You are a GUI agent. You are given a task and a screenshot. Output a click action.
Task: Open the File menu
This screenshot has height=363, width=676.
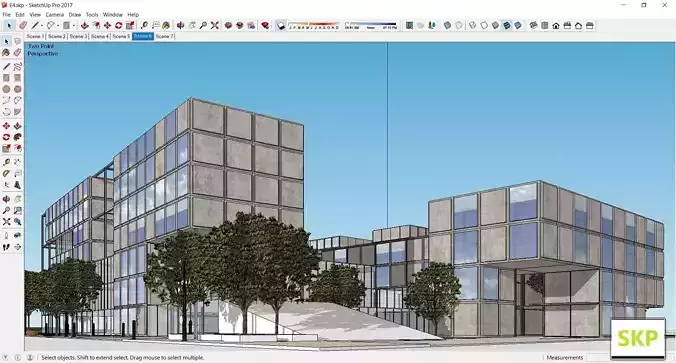[x=6, y=15]
